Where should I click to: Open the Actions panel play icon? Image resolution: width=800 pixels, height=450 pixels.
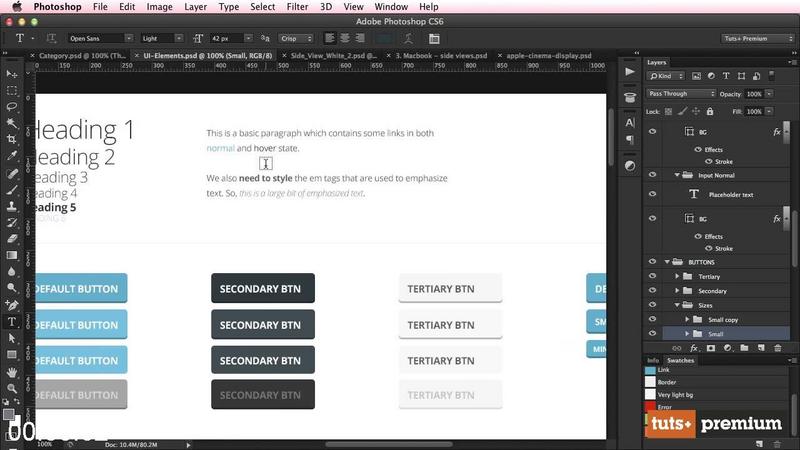tap(630, 71)
